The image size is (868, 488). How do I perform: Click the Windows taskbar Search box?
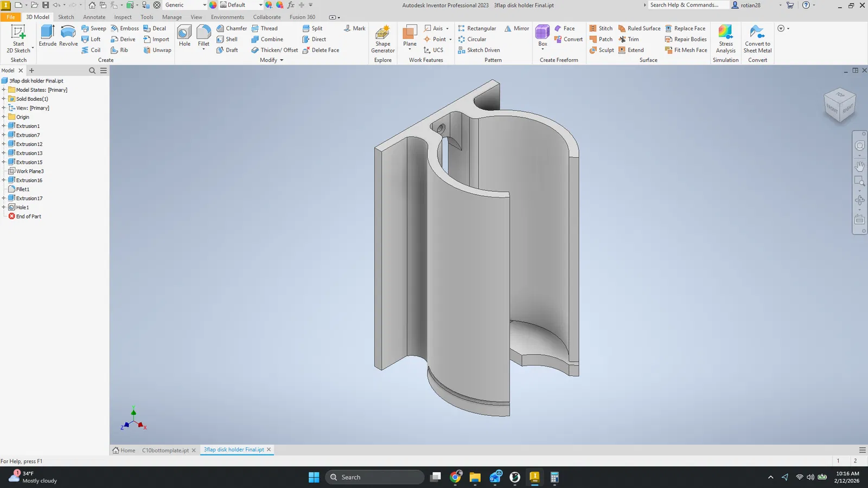pyautogui.click(x=375, y=477)
